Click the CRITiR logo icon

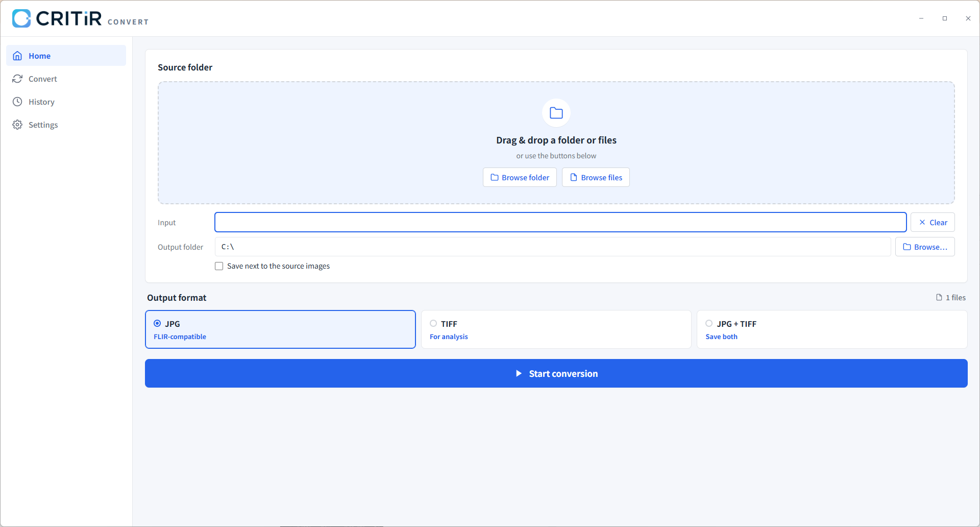coord(21,18)
